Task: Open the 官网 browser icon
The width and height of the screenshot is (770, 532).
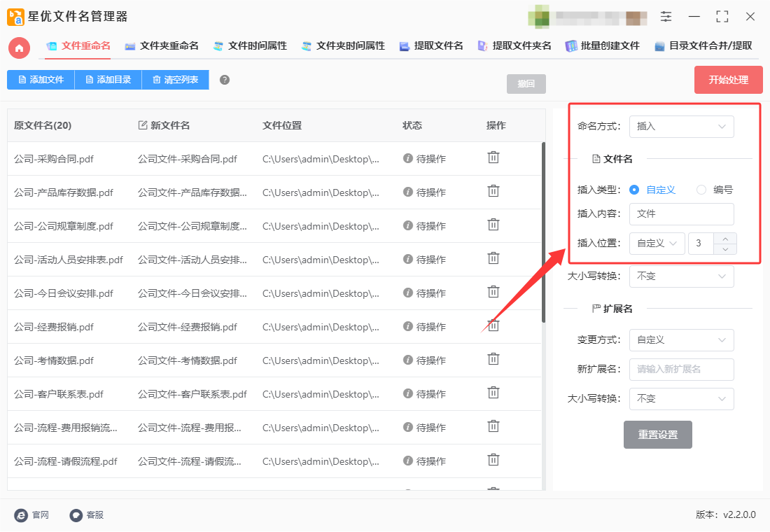Action: click(x=21, y=514)
